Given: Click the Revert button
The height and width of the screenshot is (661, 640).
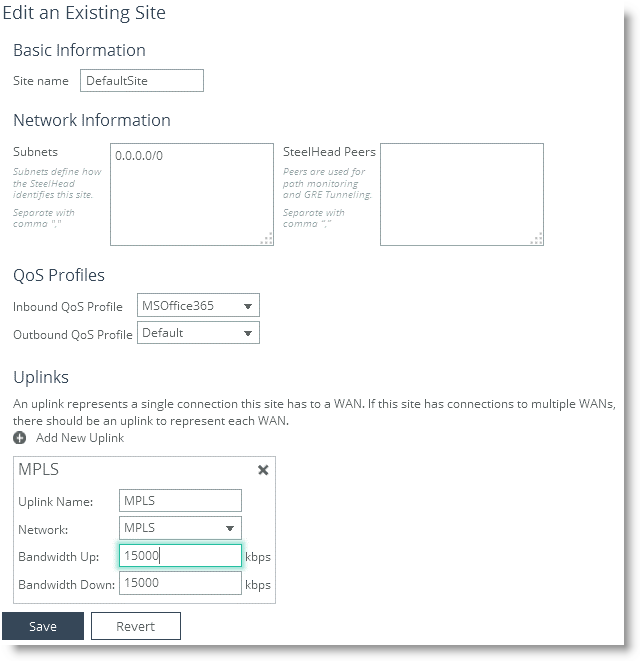Looking at the screenshot, I should [x=136, y=626].
